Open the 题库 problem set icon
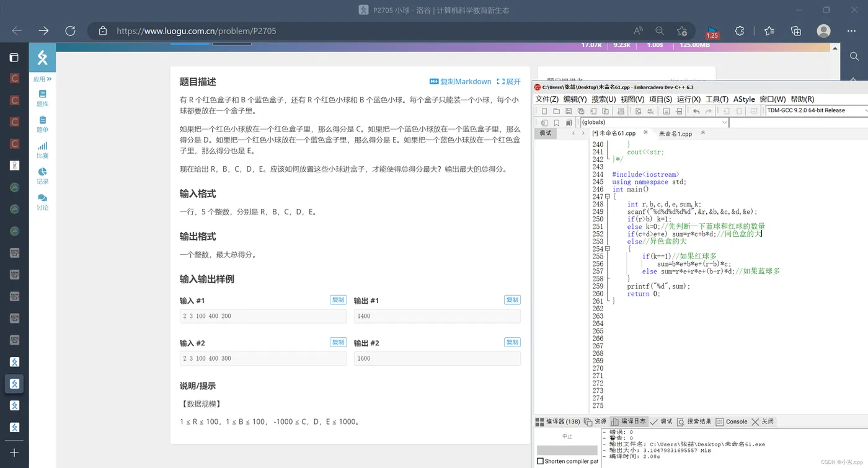 pyautogui.click(x=42, y=98)
